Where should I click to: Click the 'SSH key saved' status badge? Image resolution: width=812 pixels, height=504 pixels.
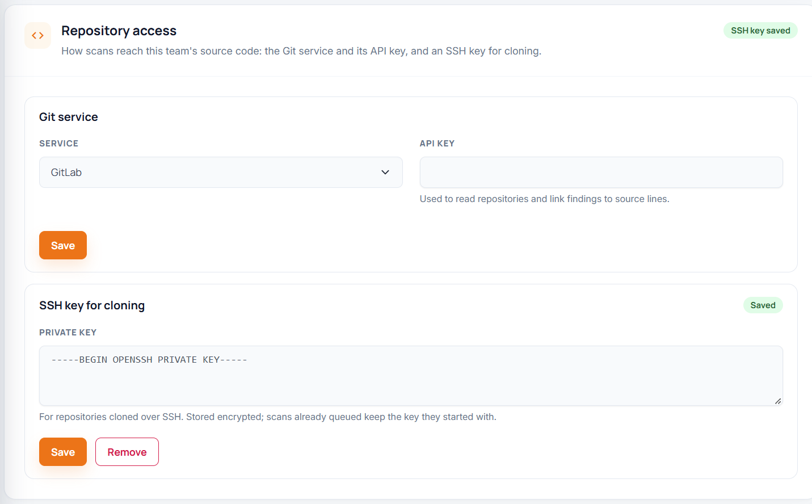pyautogui.click(x=760, y=31)
